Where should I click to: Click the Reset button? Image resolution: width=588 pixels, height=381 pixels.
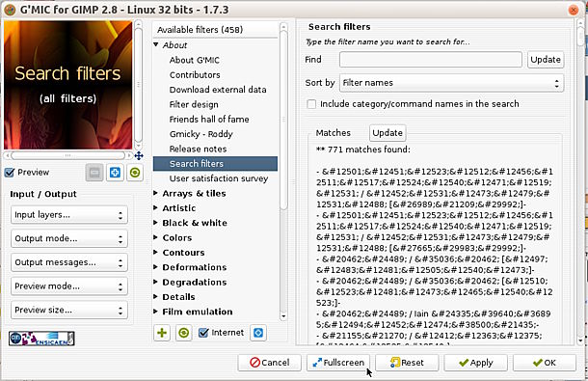pos(407,363)
